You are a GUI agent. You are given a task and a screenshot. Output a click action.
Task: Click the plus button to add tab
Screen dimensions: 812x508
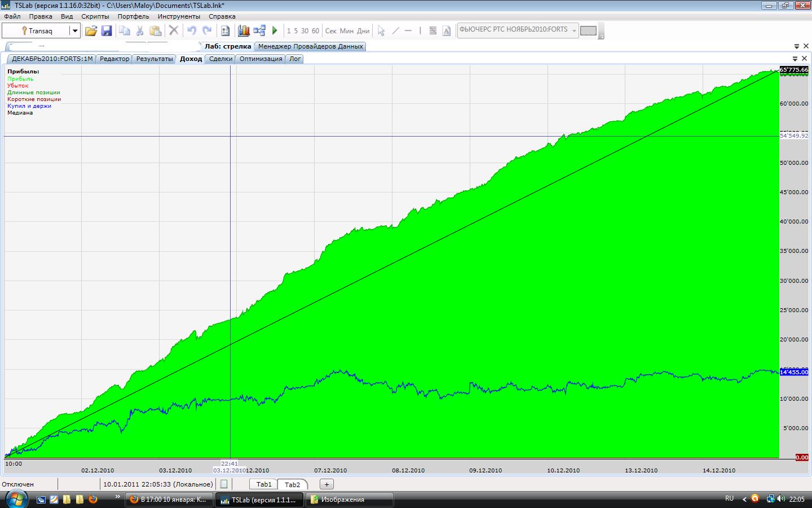[326, 484]
